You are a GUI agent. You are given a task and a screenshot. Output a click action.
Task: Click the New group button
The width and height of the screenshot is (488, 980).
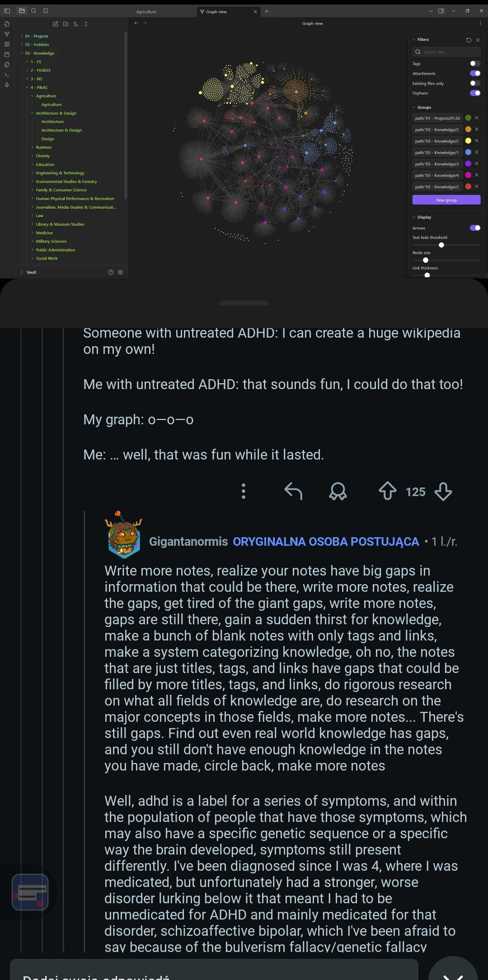[x=446, y=200]
